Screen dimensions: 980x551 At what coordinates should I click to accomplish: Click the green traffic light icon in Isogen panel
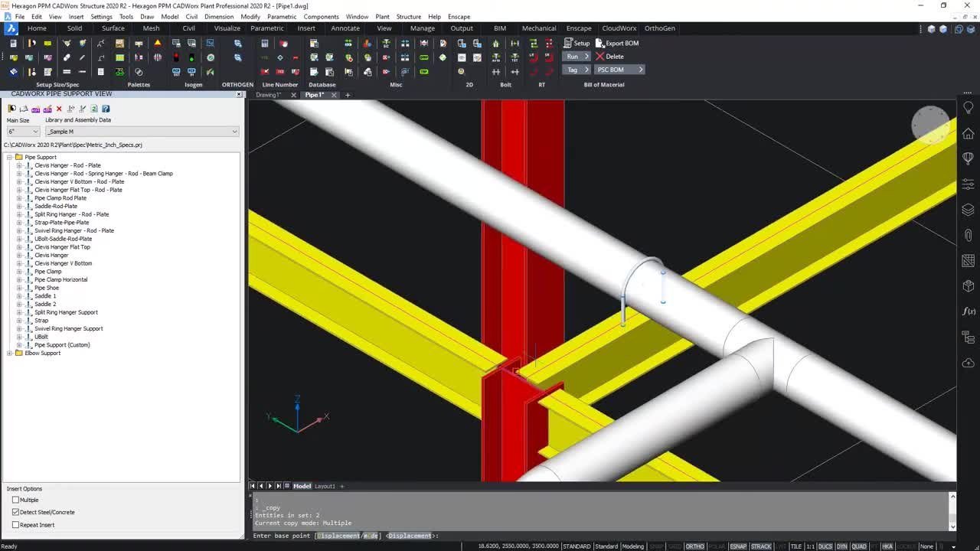tap(192, 57)
